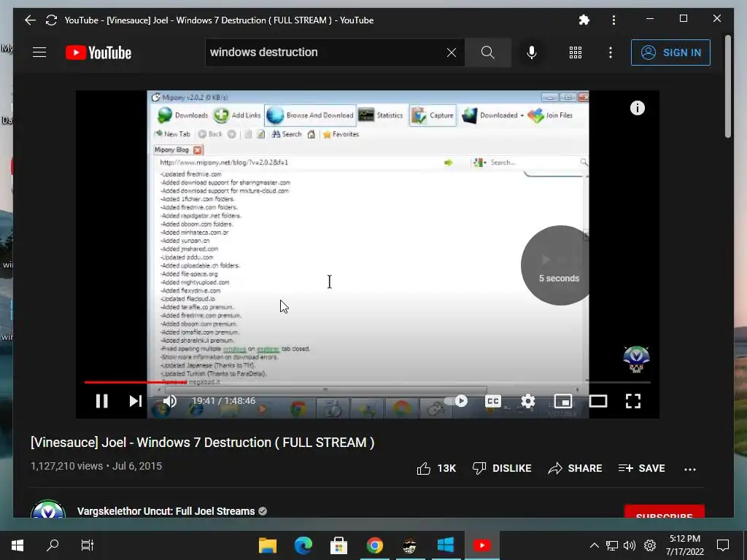Toggle closed captions (CC)
The image size is (747, 560).
pos(492,401)
